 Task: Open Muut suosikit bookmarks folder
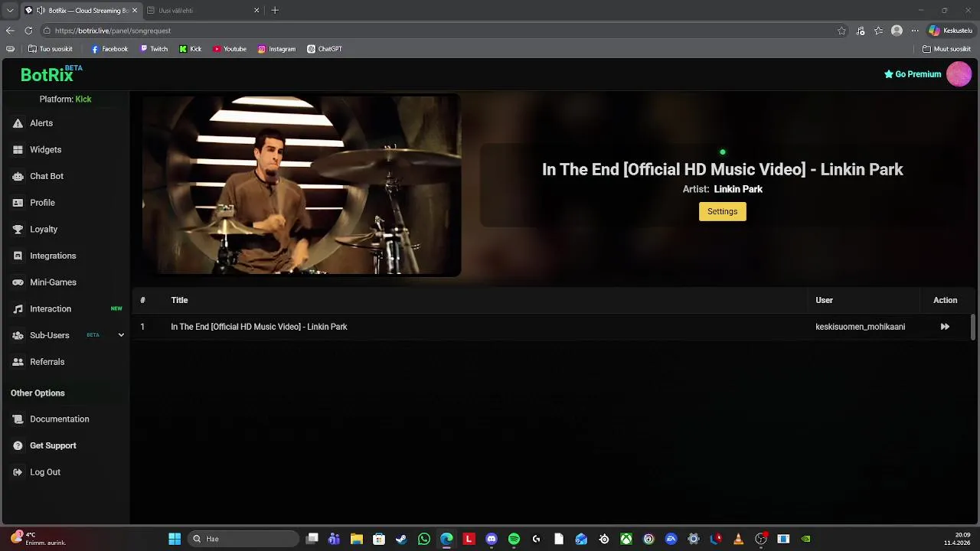tap(946, 49)
